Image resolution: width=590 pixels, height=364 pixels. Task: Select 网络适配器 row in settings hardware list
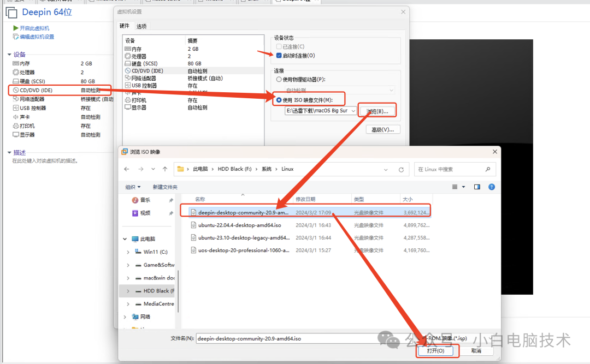point(193,78)
